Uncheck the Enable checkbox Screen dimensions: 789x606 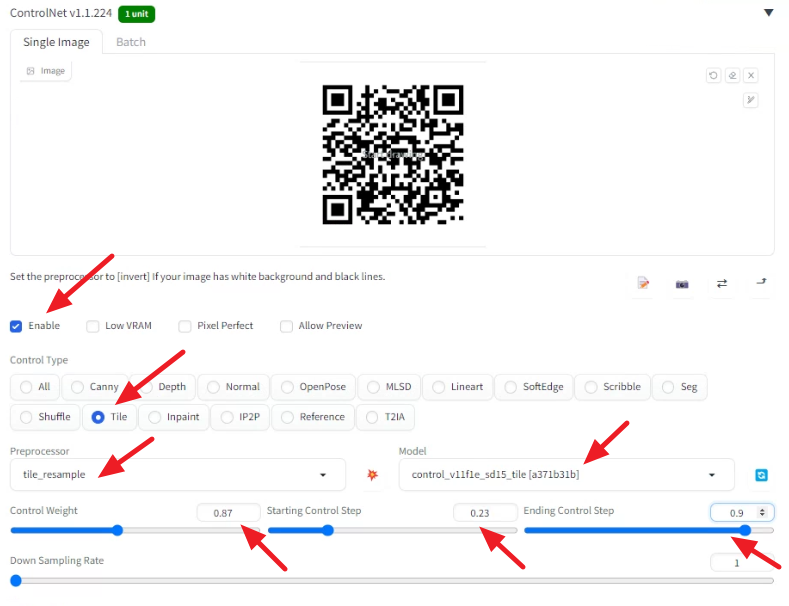click(16, 326)
